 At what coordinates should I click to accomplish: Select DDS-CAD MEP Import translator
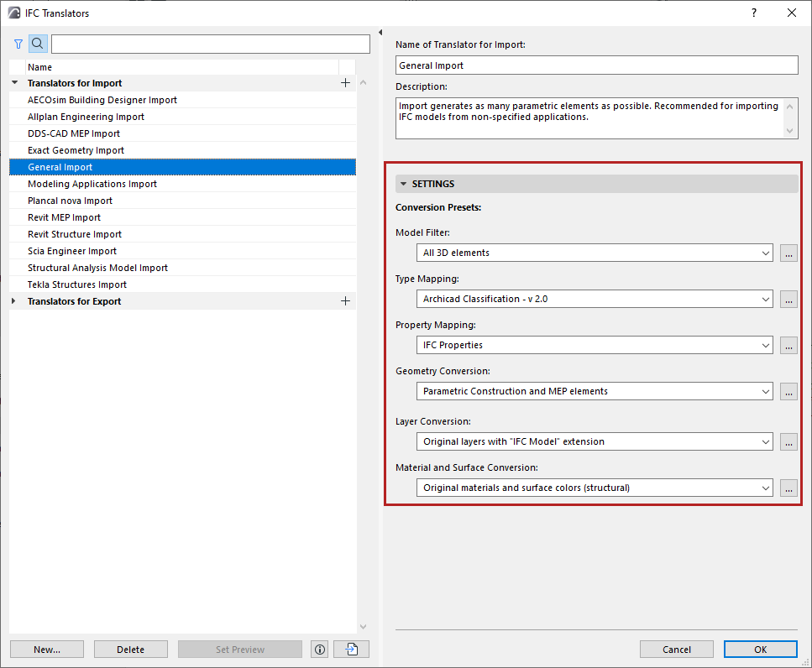click(x=182, y=133)
